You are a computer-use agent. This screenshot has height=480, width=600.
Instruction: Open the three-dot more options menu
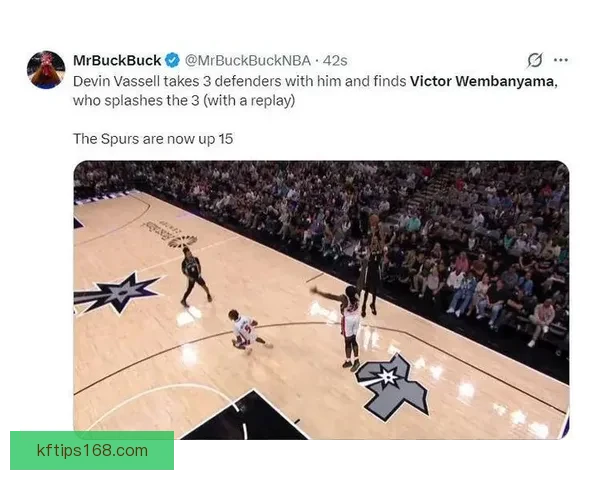coord(561,60)
